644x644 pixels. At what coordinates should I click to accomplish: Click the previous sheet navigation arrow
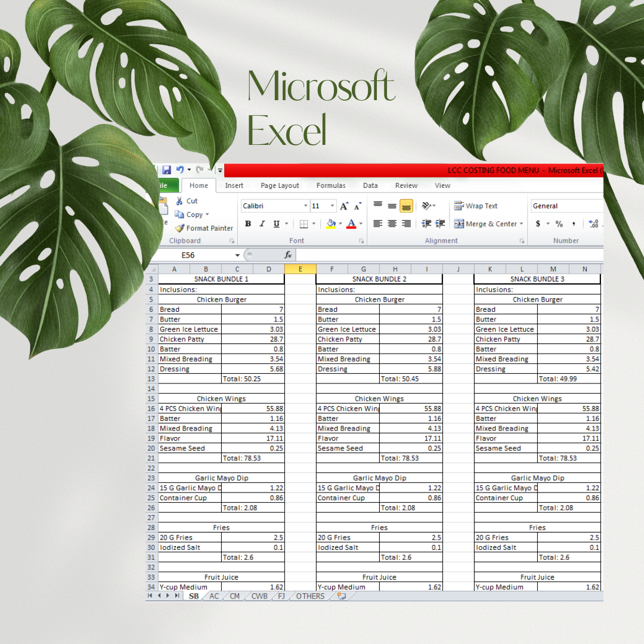point(159,596)
